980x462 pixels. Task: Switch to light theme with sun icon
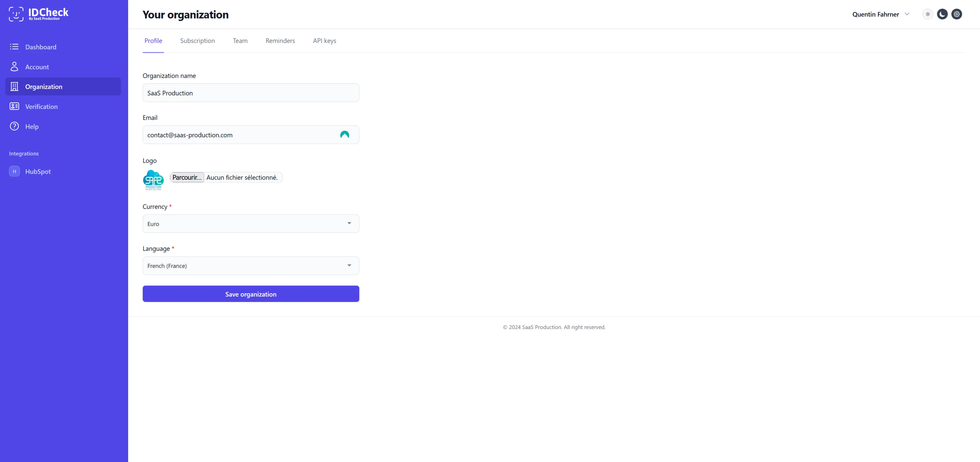coord(927,14)
